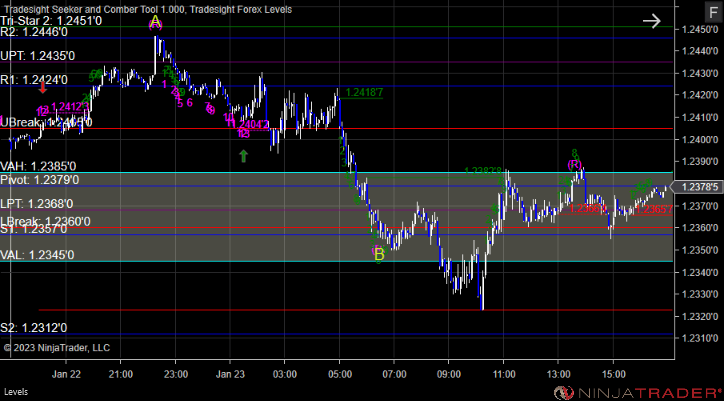Click the red 1.2365'7 price label

point(654,209)
